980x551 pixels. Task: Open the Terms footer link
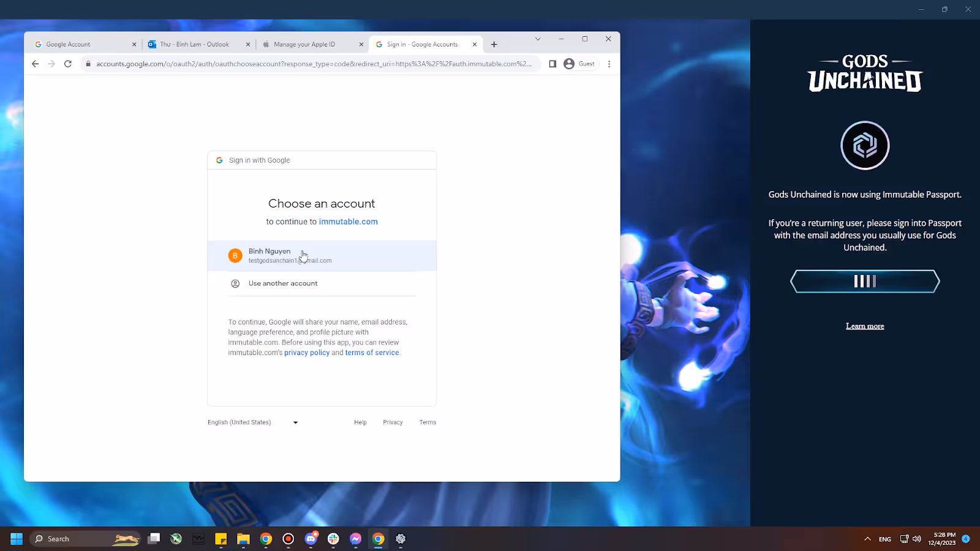[x=428, y=422]
